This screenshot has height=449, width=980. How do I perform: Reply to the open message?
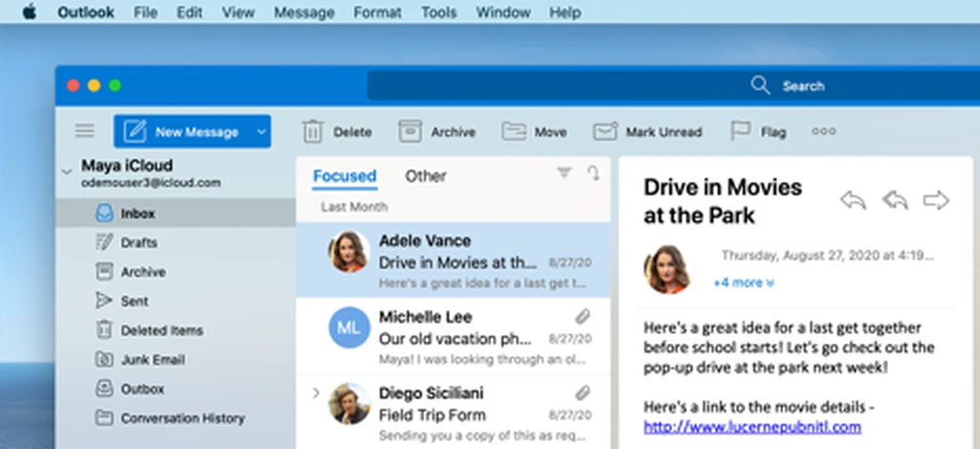coord(853,200)
